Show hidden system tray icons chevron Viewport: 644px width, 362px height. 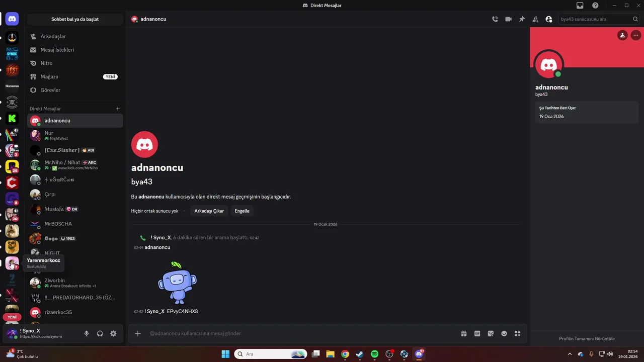pos(570,354)
